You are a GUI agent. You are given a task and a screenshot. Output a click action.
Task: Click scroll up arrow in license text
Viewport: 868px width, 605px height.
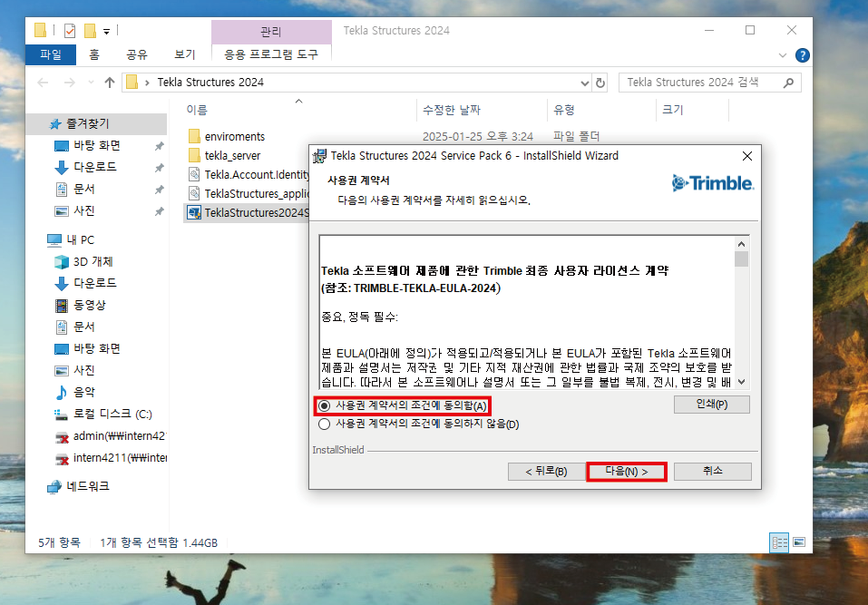741,244
